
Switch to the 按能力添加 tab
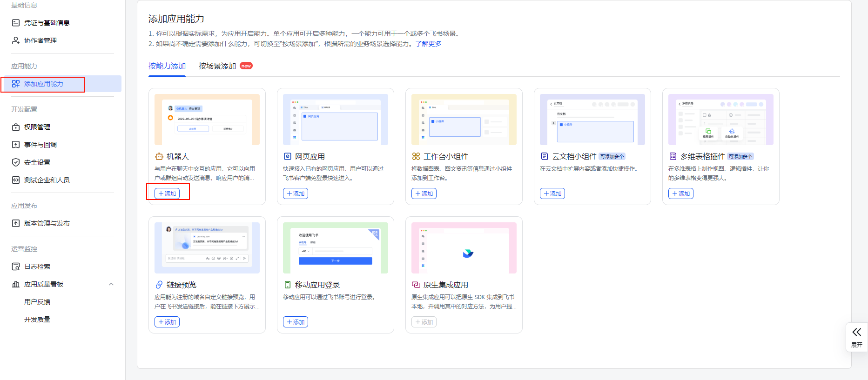tap(167, 66)
